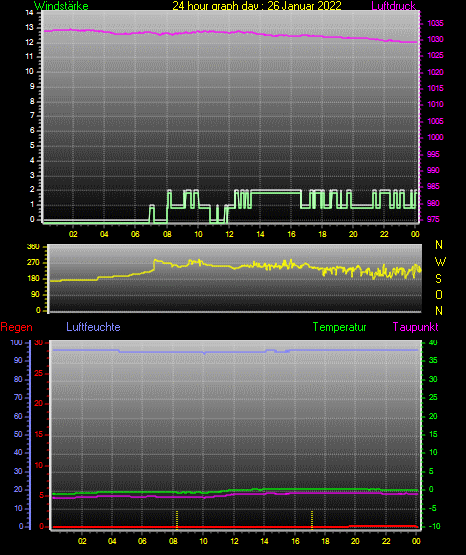Click the Luftdruck legend label
This screenshot has height=555, width=466.
[393, 6]
